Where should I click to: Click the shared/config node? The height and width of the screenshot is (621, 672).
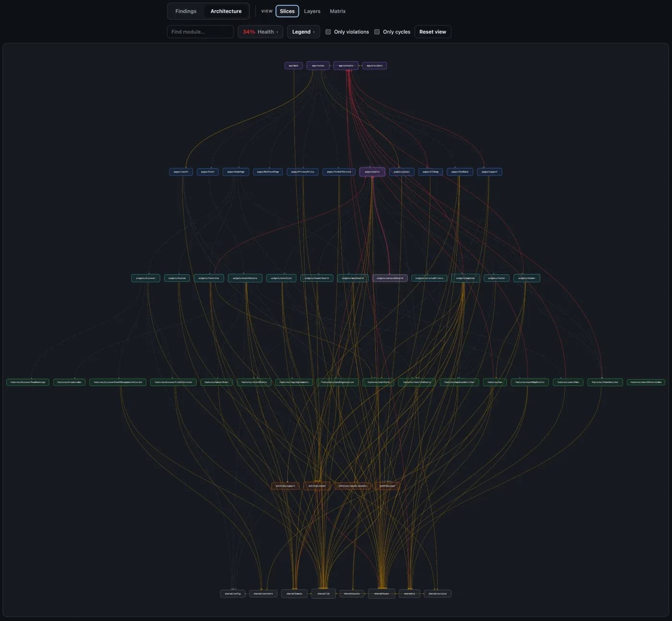(x=233, y=594)
